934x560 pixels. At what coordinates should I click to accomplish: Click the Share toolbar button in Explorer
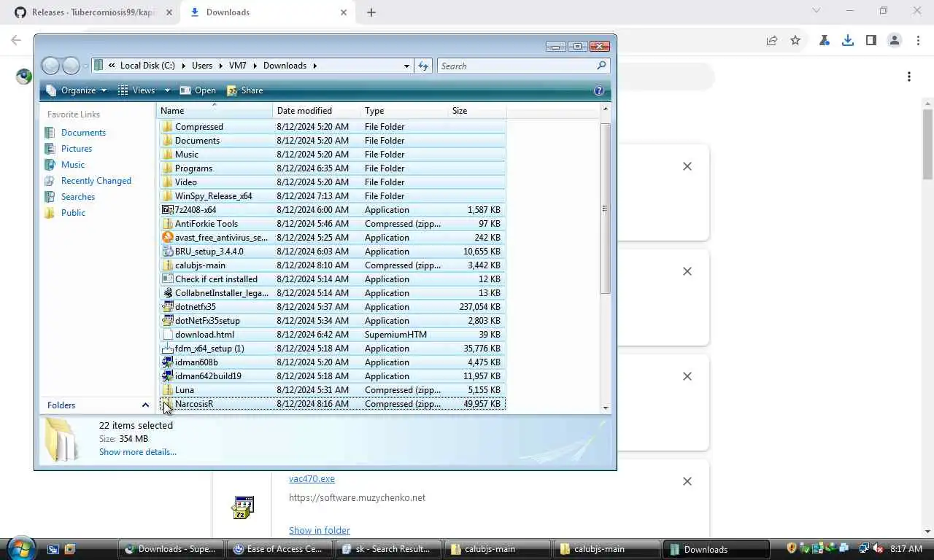(244, 90)
